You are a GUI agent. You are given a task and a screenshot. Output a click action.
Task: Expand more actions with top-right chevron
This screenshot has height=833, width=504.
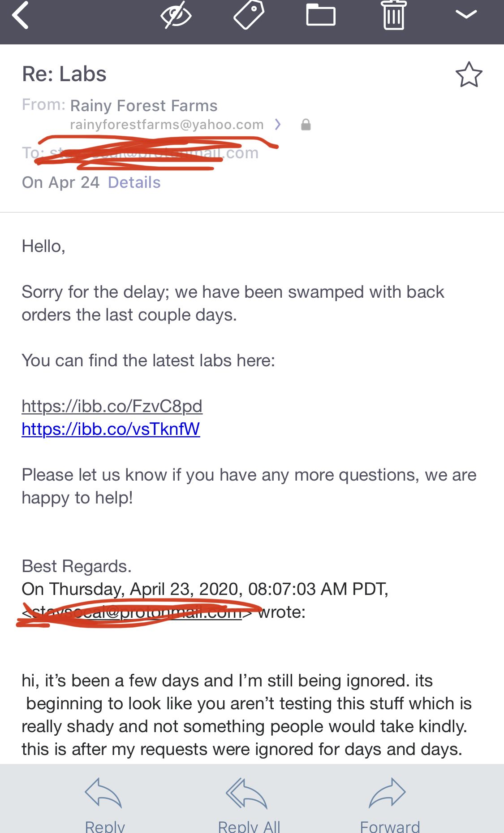coord(465,14)
